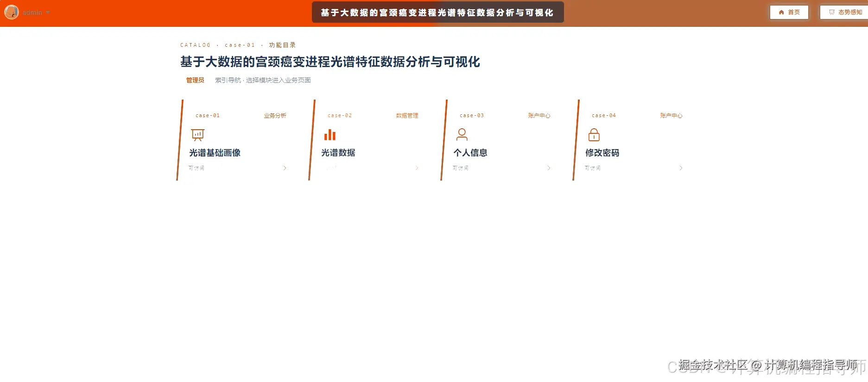Open the 态势感知 button

pyautogui.click(x=844, y=13)
